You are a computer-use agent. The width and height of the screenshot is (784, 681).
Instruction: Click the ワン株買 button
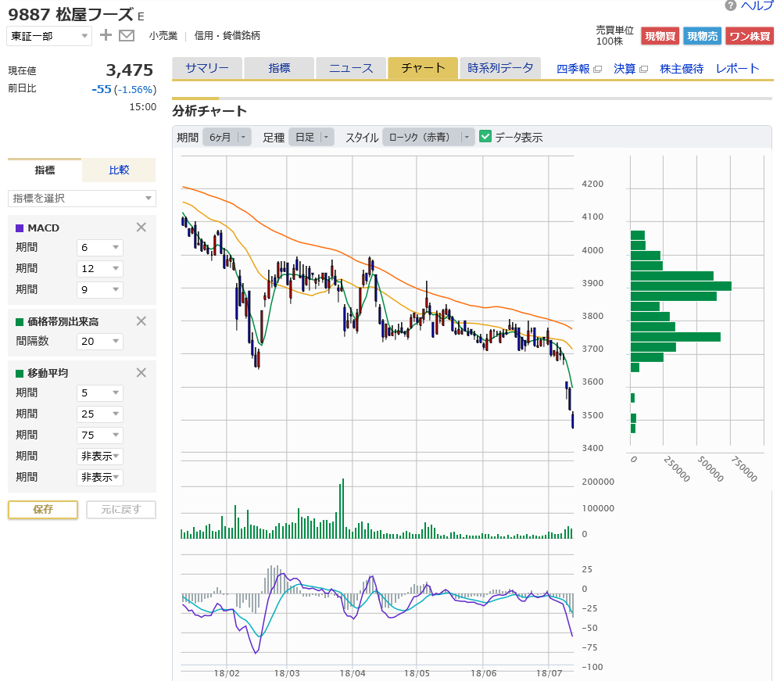750,36
